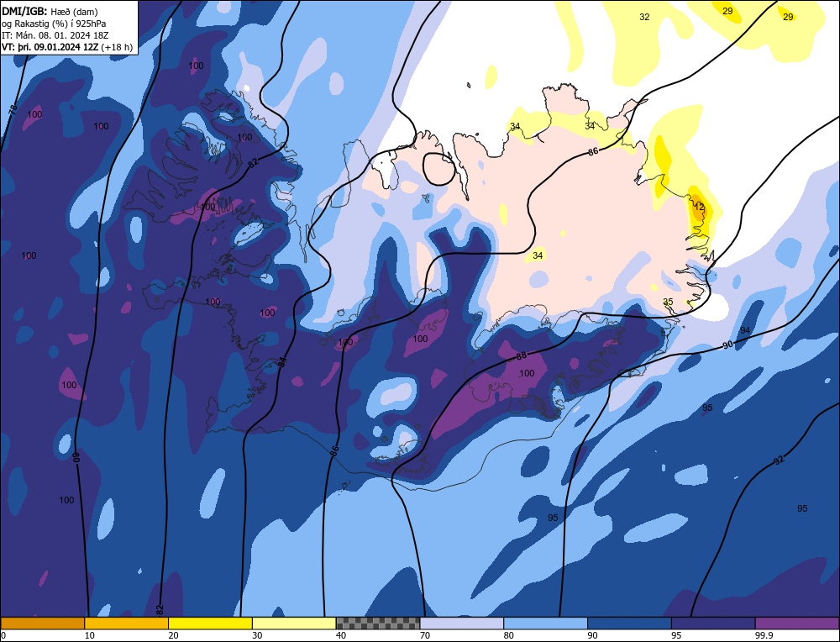Click the 10–20 orange legend swatch

coord(127,624)
